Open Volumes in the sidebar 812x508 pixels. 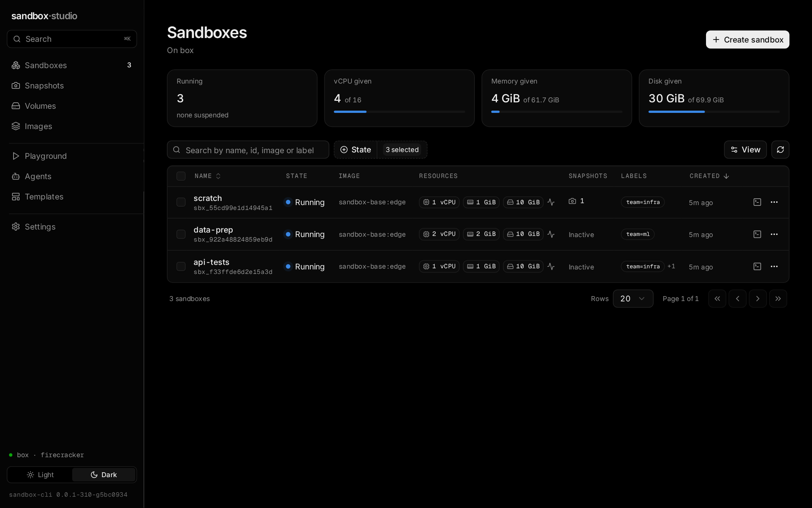coord(71,106)
